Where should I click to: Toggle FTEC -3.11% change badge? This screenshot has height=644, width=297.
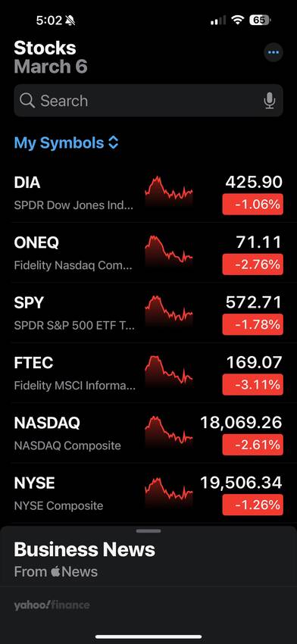coord(252,384)
